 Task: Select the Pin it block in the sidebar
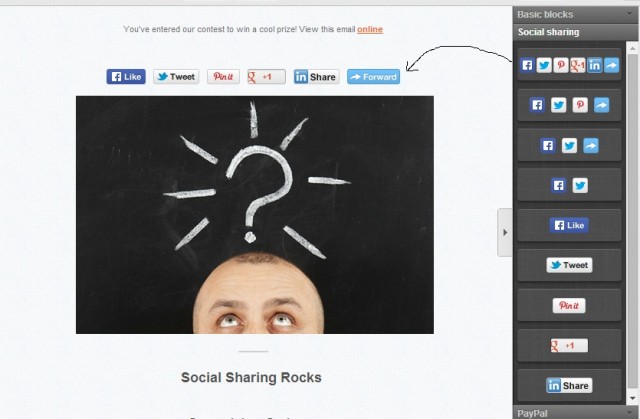pyautogui.click(x=569, y=306)
